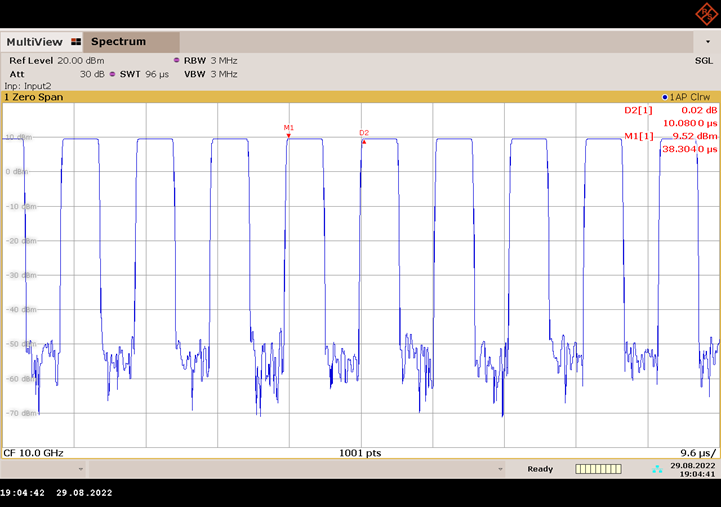Click the network status icon in status bar

click(x=656, y=468)
